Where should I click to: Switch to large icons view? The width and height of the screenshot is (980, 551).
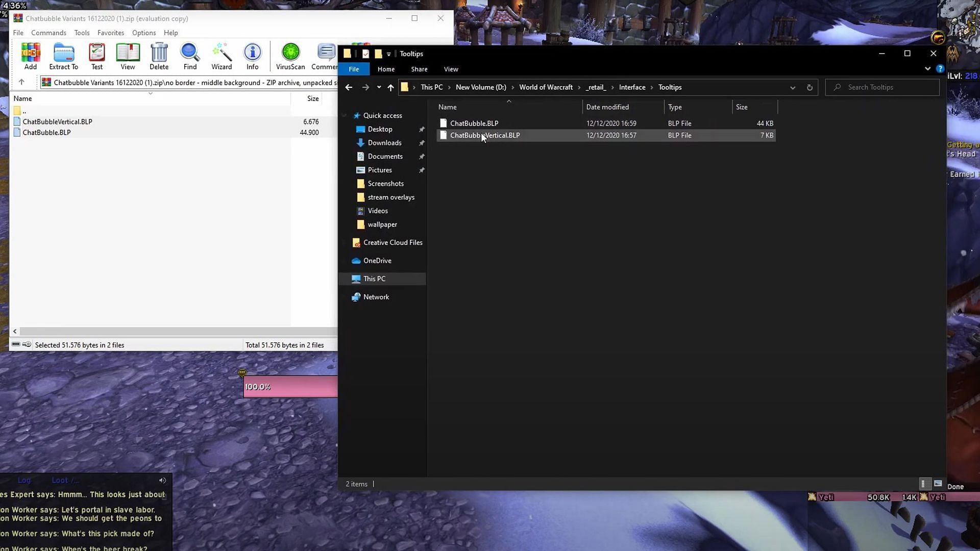(x=938, y=484)
